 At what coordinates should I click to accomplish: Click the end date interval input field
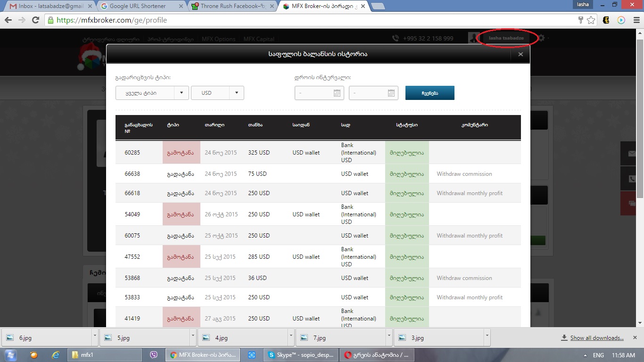(x=373, y=93)
